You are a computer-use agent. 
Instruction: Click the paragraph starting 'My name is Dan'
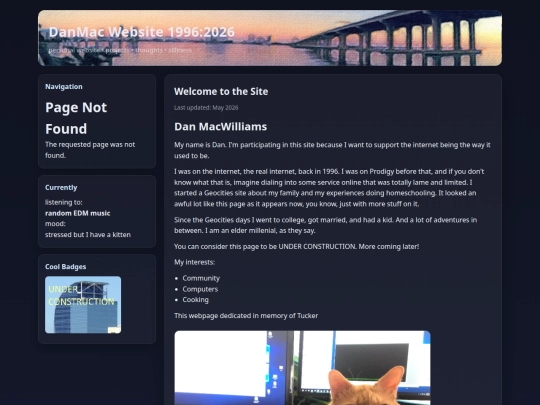[332, 150]
